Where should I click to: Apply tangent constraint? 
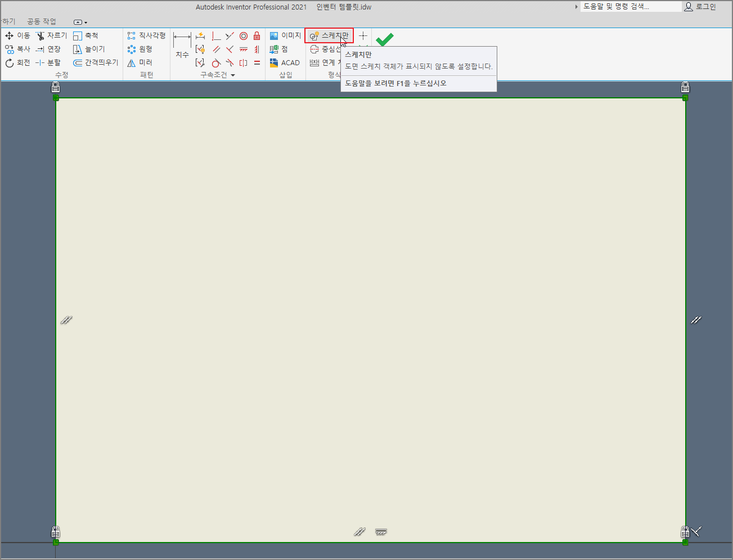click(216, 62)
